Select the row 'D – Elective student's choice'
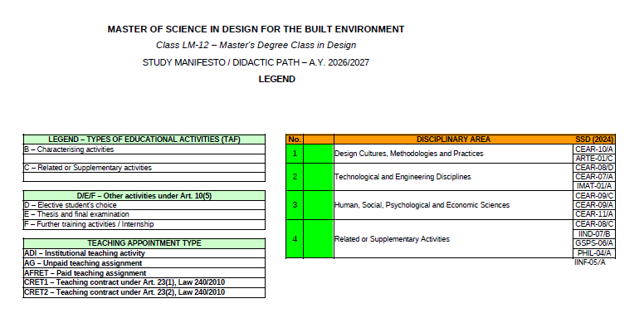This screenshot has height=328, width=644. tap(144, 205)
